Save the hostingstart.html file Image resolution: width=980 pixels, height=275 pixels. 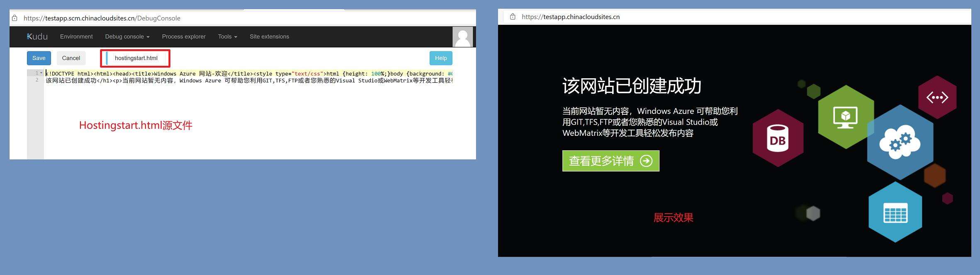coord(39,58)
